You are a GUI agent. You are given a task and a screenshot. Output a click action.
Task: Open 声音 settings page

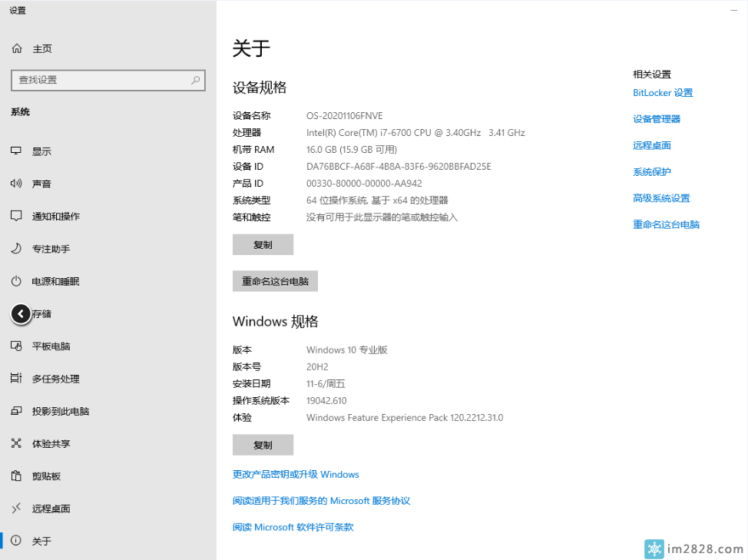tap(41, 184)
